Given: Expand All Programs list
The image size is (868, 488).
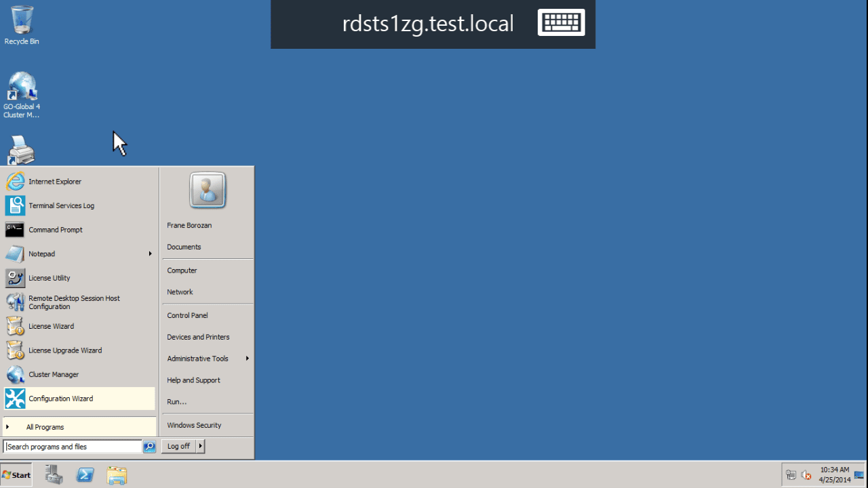Looking at the screenshot, I should [79, 427].
